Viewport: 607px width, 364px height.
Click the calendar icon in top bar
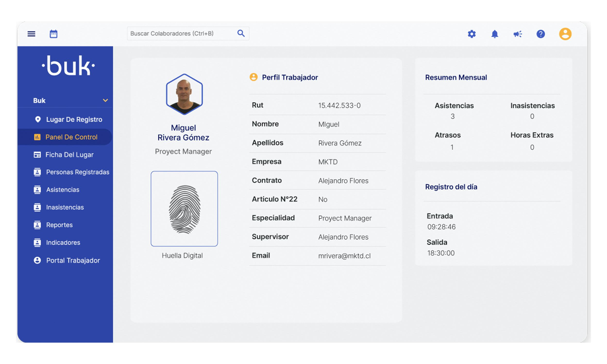coord(53,33)
